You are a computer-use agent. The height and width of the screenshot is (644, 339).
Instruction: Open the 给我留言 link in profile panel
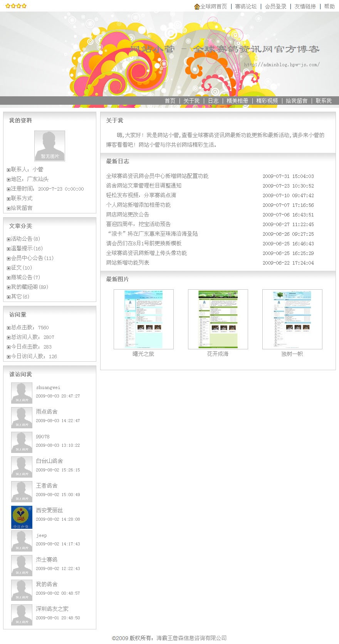pos(22,208)
